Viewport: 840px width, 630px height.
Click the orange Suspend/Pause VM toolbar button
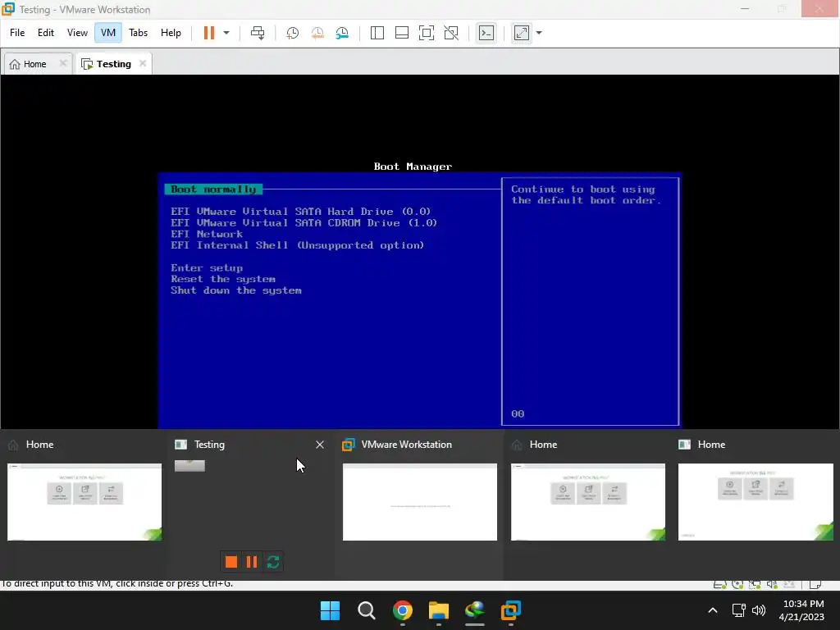pyautogui.click(x=209, y=33)
